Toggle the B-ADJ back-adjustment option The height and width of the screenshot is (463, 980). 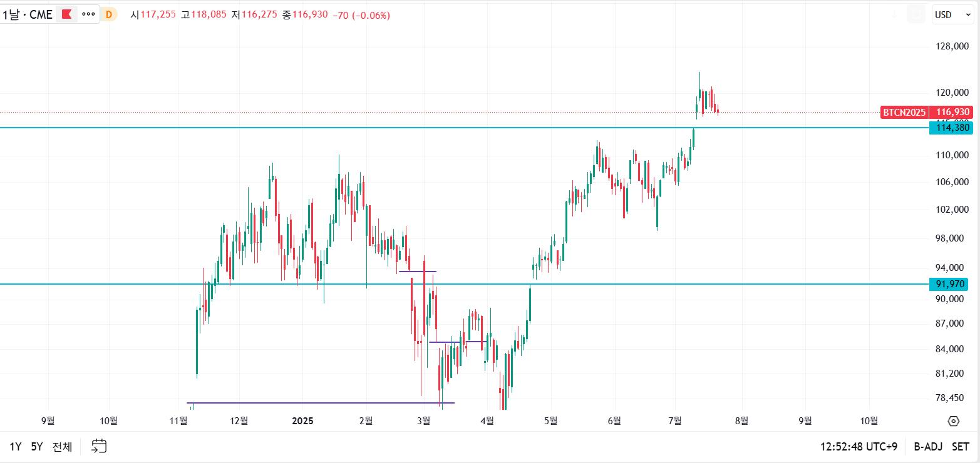928,447
